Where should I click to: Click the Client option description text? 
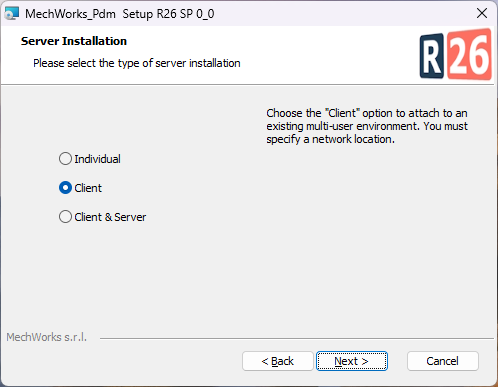tap(367, 126)
